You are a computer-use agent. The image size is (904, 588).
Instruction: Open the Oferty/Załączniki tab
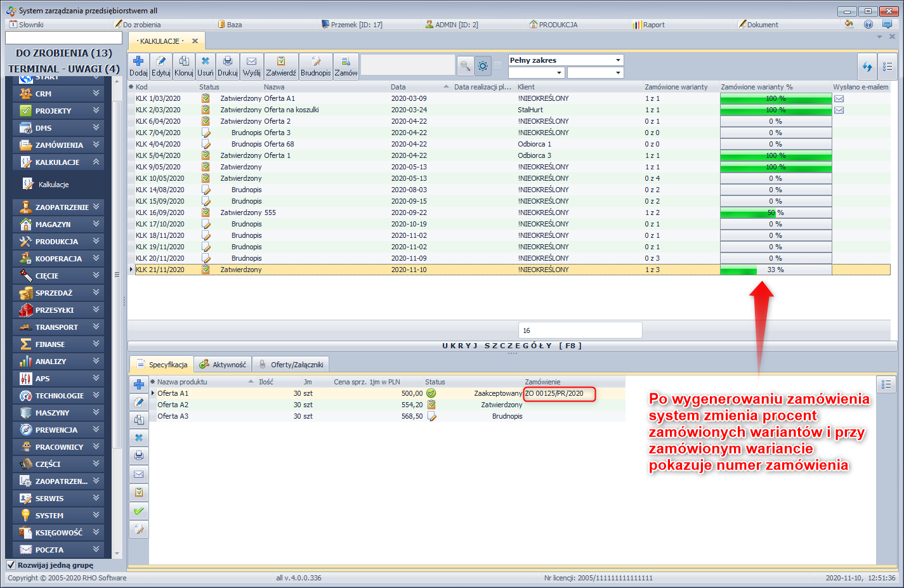(x=291, y=365)
